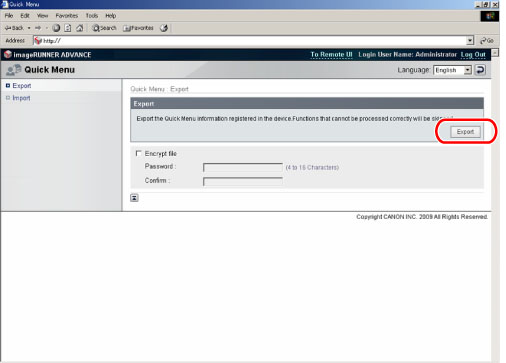Select Import in the left sidebar
The image size is (506, 363).
(x=21, y=98)
